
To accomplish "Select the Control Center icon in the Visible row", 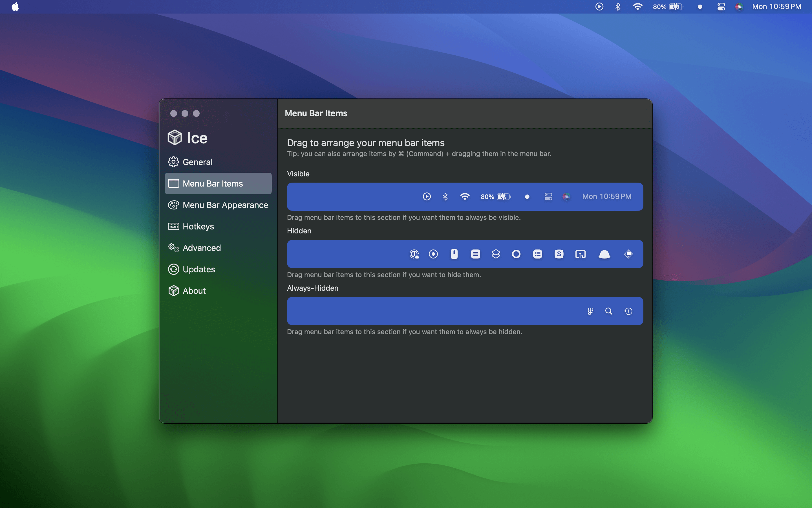I will 548,196.
